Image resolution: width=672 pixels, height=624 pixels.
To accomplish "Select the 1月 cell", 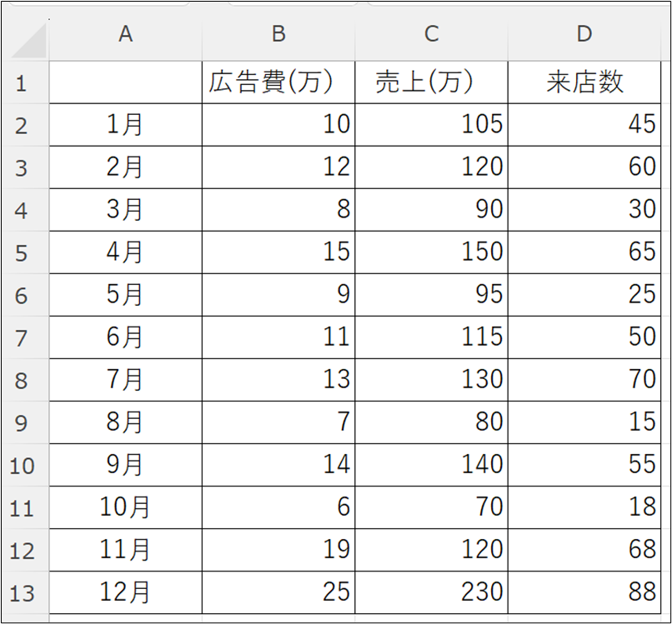I will coord(125,125).
